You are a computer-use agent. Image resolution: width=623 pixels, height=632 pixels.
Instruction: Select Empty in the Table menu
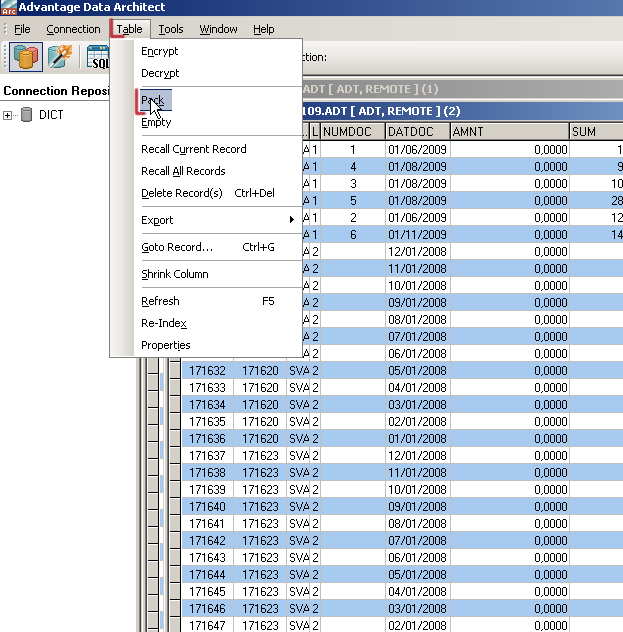218,122
